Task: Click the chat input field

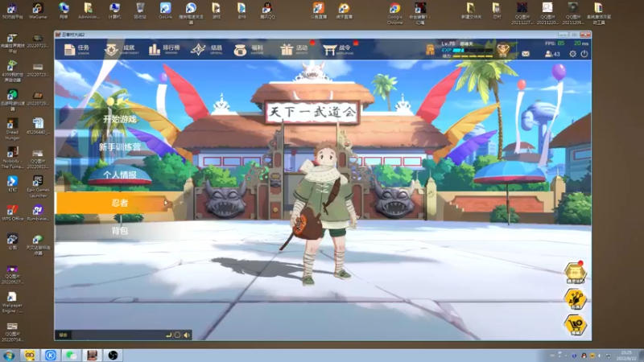Action: (x=117, y=335)
